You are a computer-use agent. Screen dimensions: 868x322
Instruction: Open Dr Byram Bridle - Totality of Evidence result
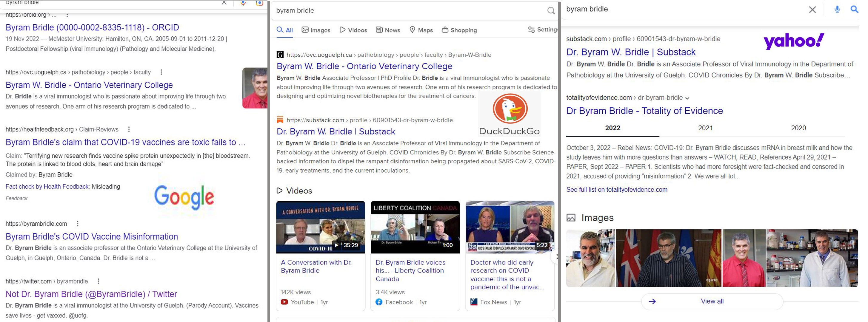click(x=645, y=111)
